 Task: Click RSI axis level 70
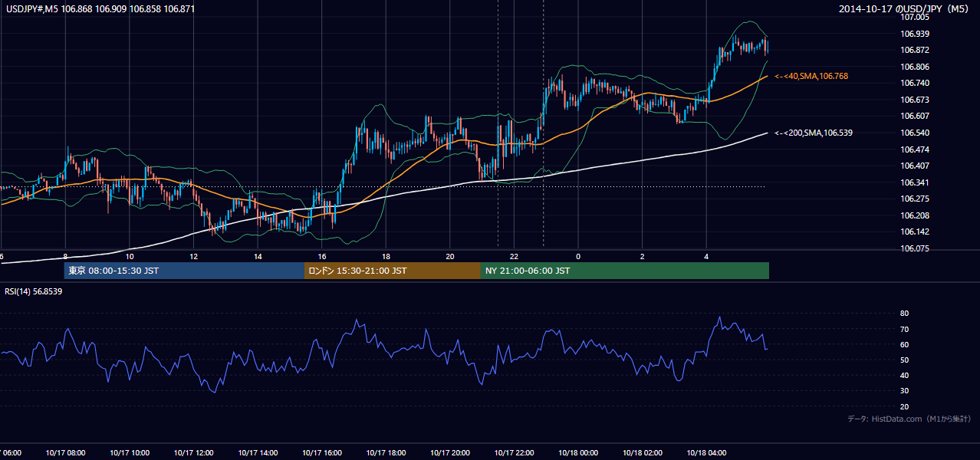pyautogui.click(x=904, y=329)
